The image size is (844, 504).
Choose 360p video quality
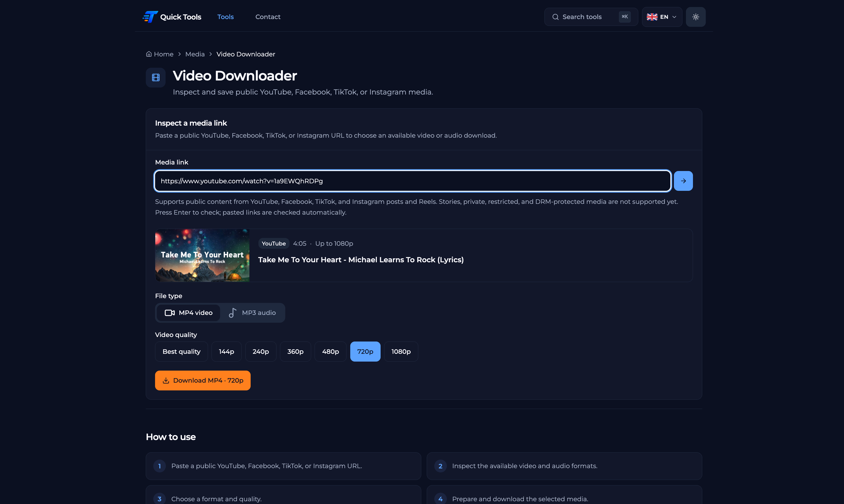point(295,352)
